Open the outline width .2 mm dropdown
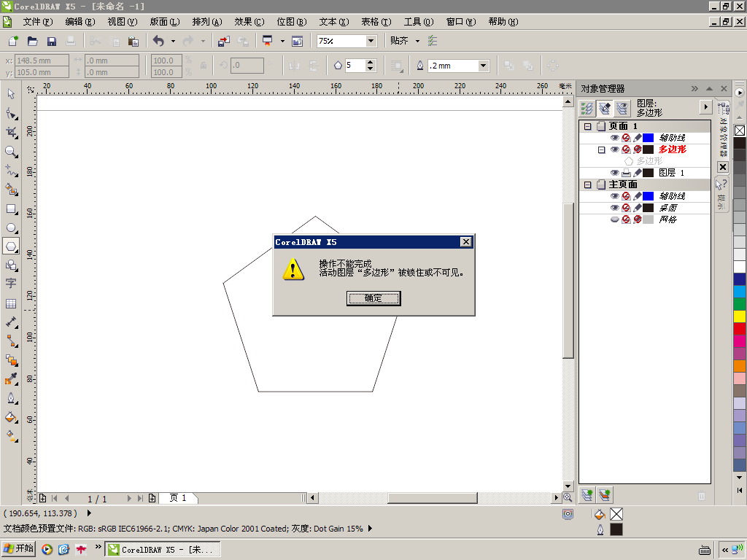The image size is (747, 560). (x=484, y=66)
